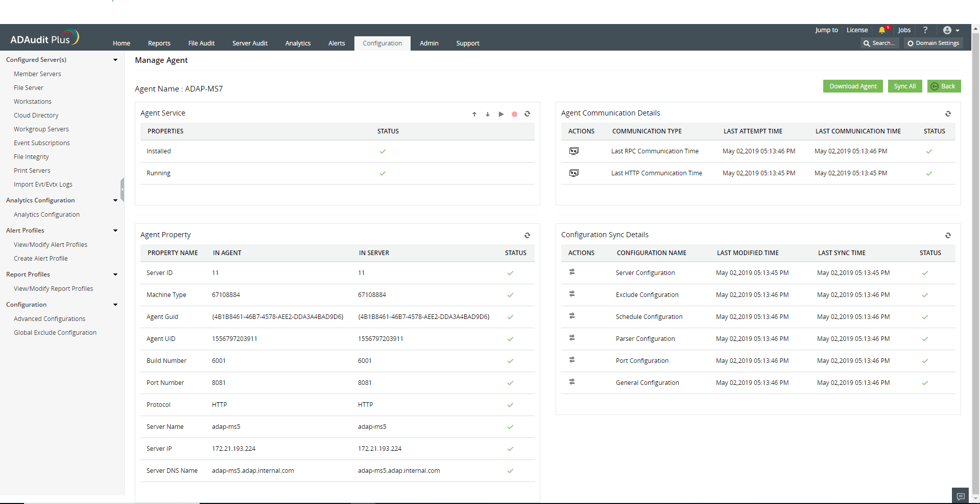Refresh the Agent Communication Details panel
980x504 pixels.
coord(948,113)
